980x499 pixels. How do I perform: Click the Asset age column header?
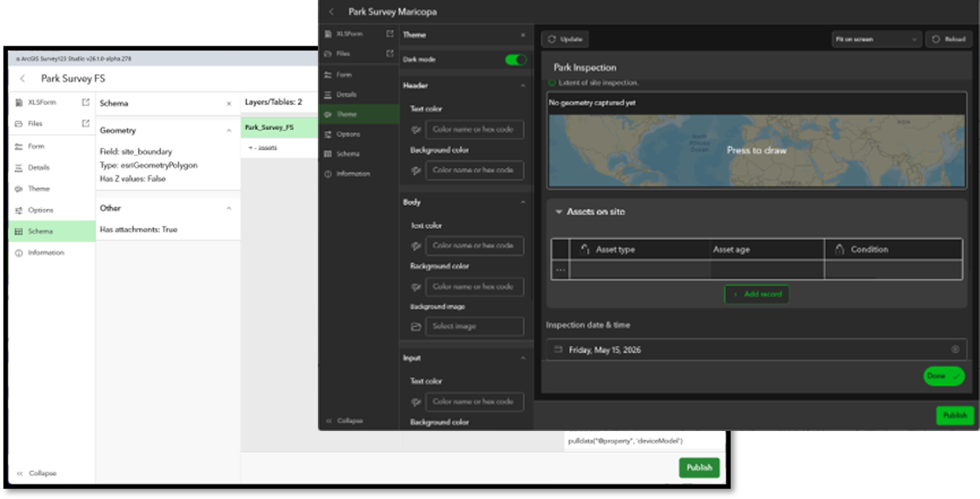[x=767, y=249]
